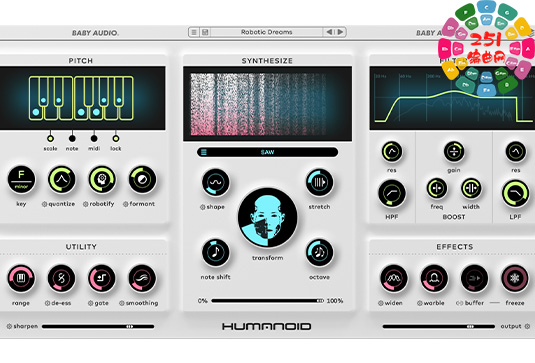Adjust the quantize knob
Image resolution: width=535 pixels, height=363 pixels.
[61, 179]
